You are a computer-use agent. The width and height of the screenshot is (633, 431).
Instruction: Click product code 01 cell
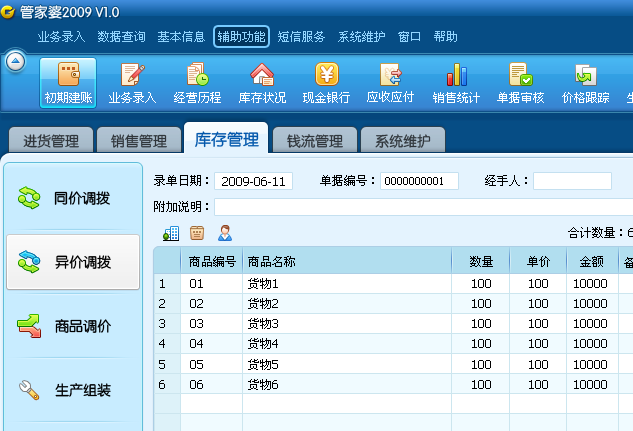coord(212,284)
